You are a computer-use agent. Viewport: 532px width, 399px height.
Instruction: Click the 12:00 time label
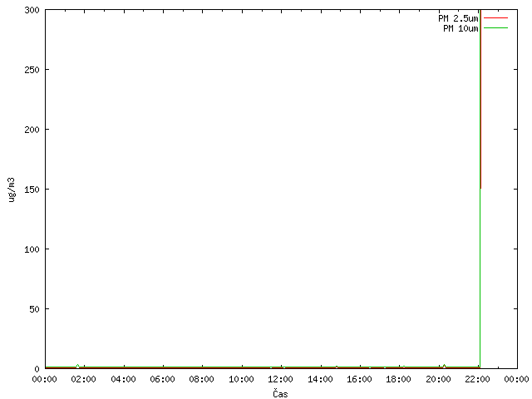coord(280,379)
